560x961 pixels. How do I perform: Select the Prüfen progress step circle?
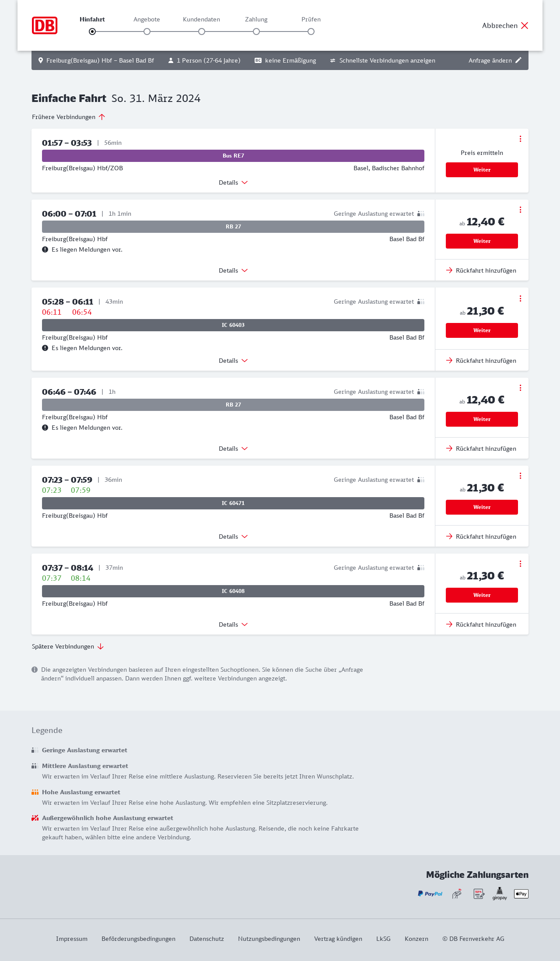(x=311, y=32)
